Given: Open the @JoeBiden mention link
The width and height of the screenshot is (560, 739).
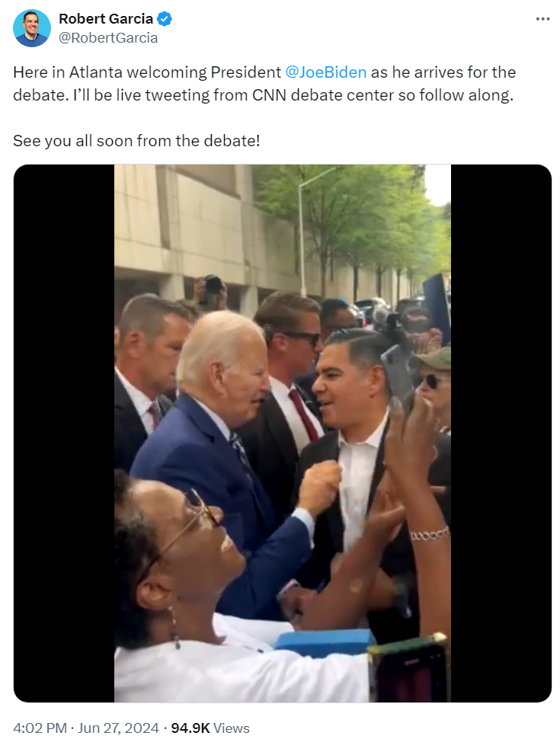Looking at the screenshot, I should [326, 72].
